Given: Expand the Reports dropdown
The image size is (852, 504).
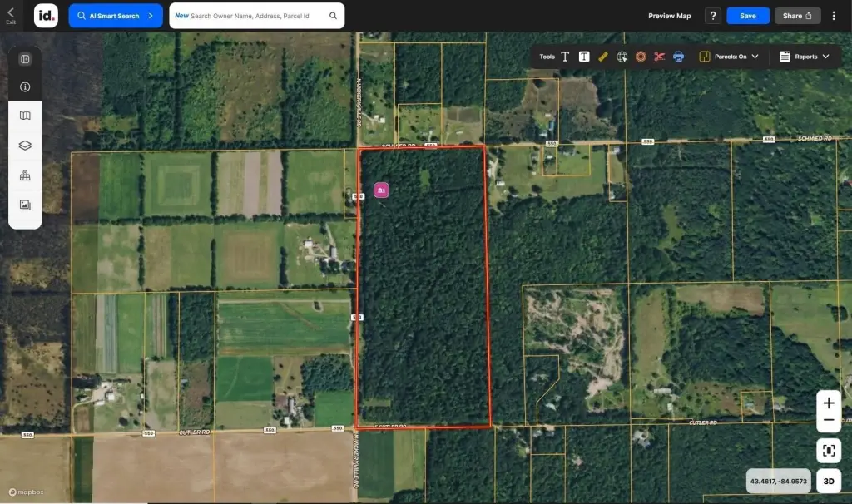Looking at the screenshot, I should 825,57.
